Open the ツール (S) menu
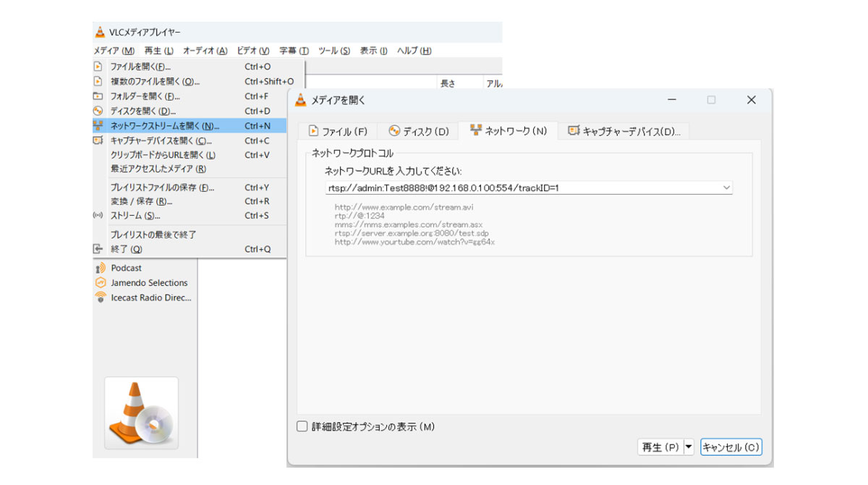This screenshot has height=485, width=868. tap(334, 51)
